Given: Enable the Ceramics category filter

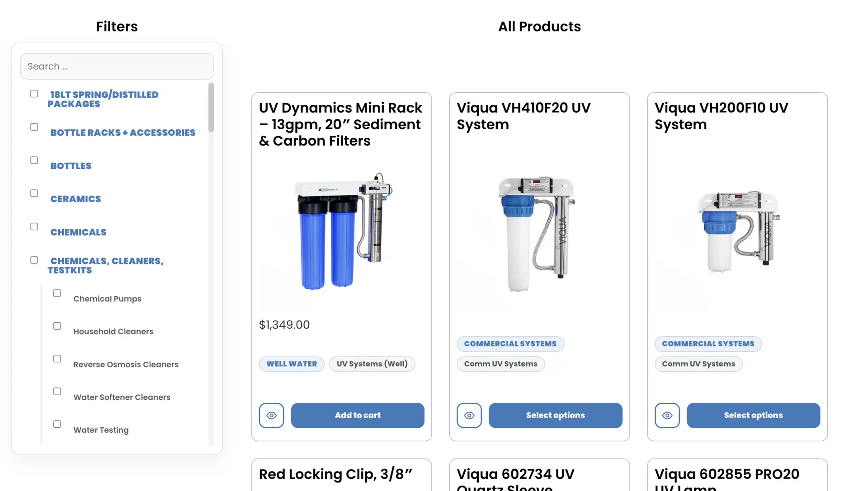Looking at the screenshot, I should tap(34, 194).
